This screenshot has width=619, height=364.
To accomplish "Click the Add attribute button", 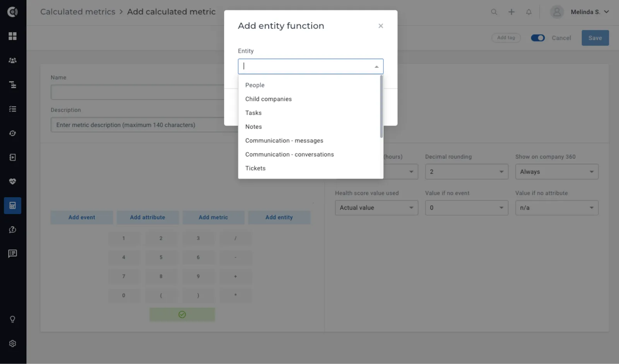I will (147, 217).
